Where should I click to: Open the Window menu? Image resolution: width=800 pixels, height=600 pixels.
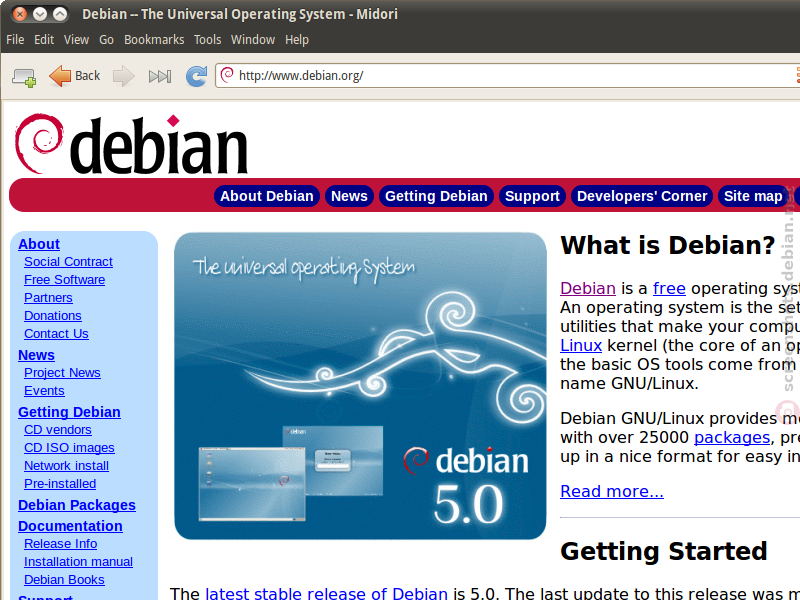[253, 40]
